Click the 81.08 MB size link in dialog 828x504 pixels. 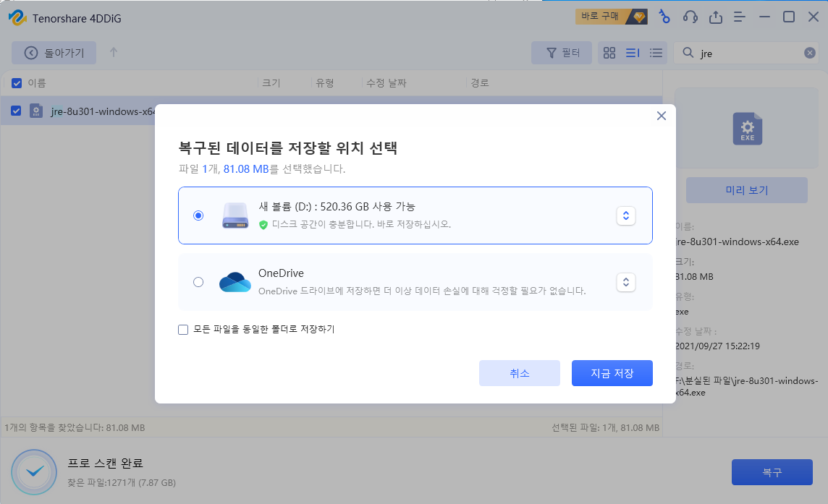pos(246,169)
